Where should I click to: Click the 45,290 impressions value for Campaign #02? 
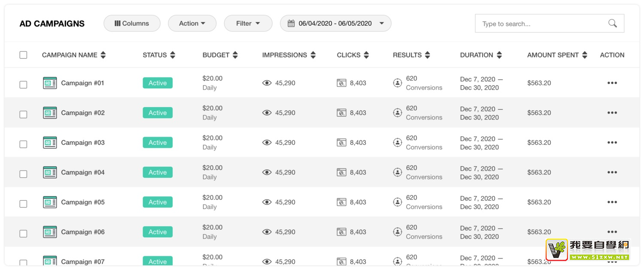[285, 113]
